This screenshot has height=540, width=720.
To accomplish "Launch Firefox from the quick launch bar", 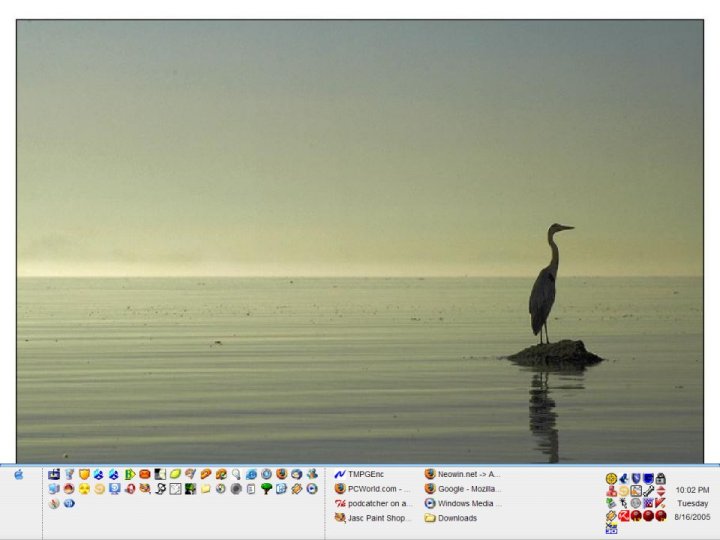I will pos(281,474).
